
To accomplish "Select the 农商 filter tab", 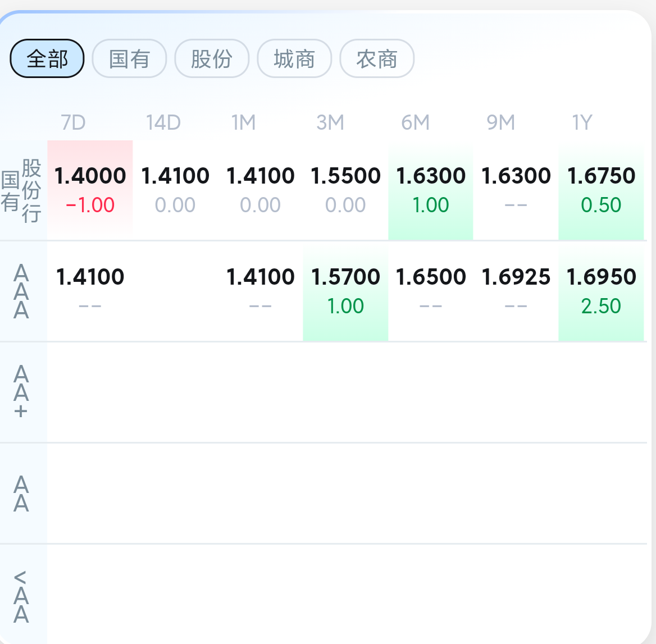I will 377,58.
